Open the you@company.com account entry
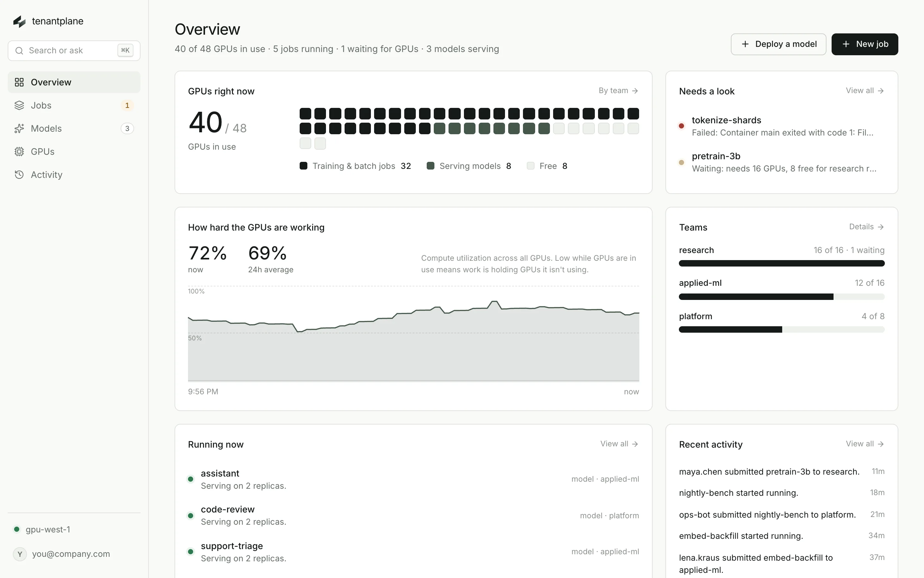Image resolution: width=924 pixels, height=578 pixels. coord(74,554)
